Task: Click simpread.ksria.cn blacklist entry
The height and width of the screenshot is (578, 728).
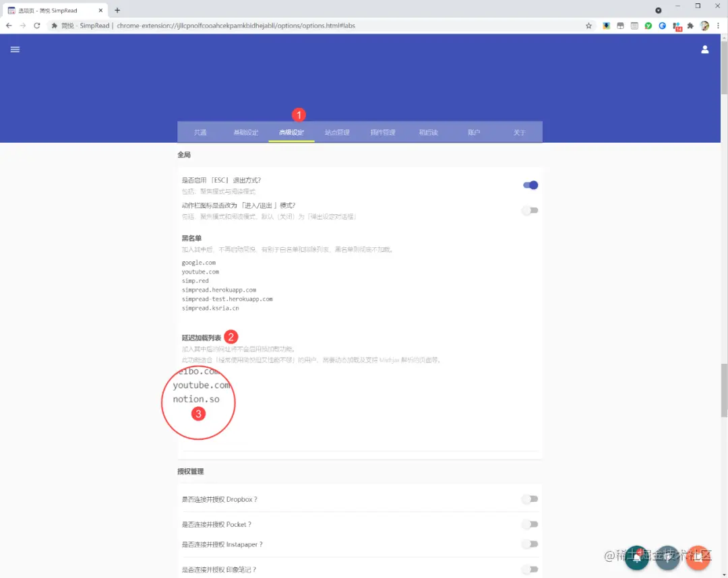Action: click(x=210, y=308)
